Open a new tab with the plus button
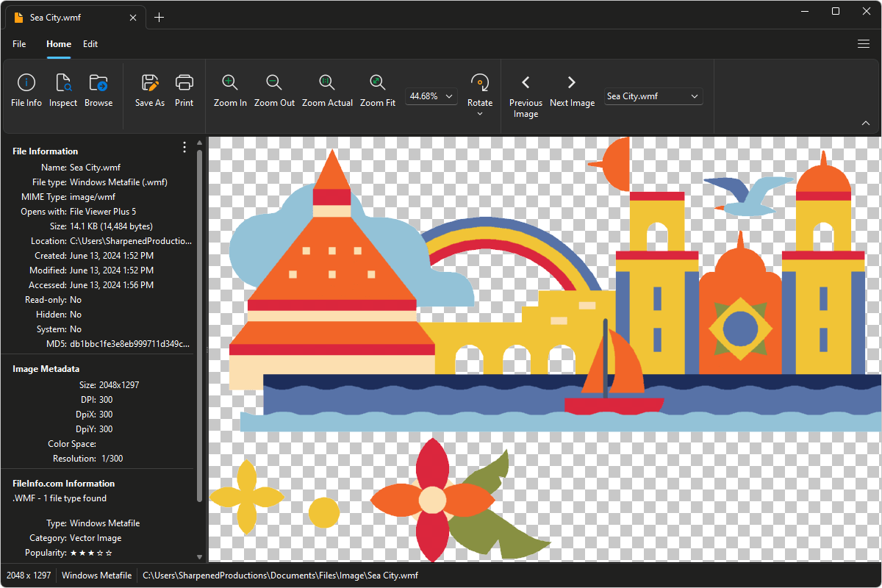The height and width of the screenshot is (588, 882). pos(159,16)
